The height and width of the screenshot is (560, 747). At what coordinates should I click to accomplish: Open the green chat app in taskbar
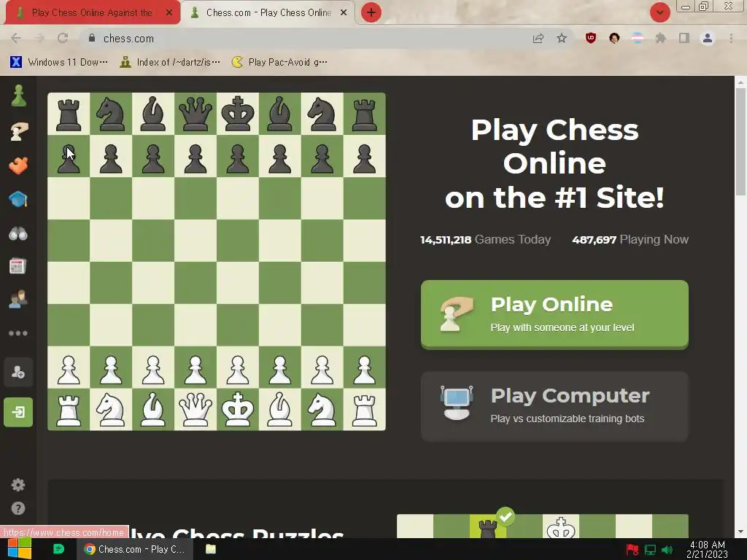(58, 549)
